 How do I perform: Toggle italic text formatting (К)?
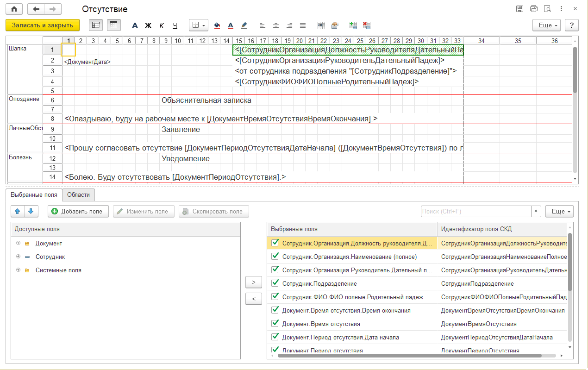[x=162, y=25]
